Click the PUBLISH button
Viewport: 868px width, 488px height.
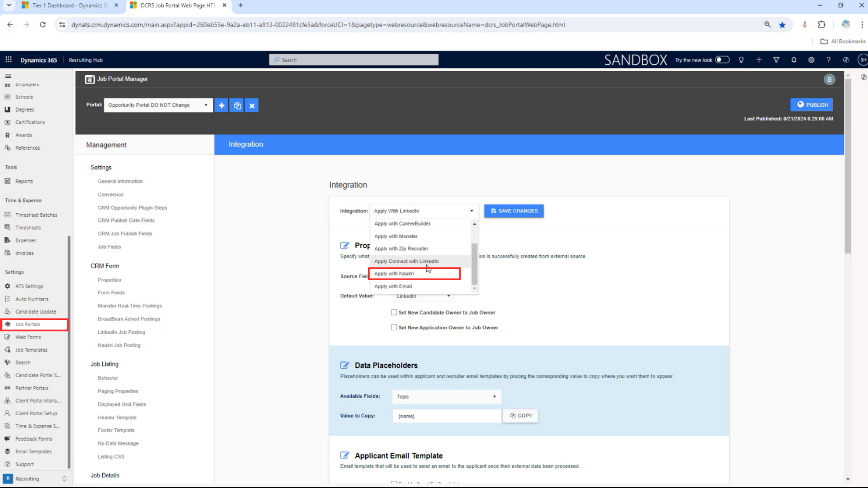click(x=812, y=105)
